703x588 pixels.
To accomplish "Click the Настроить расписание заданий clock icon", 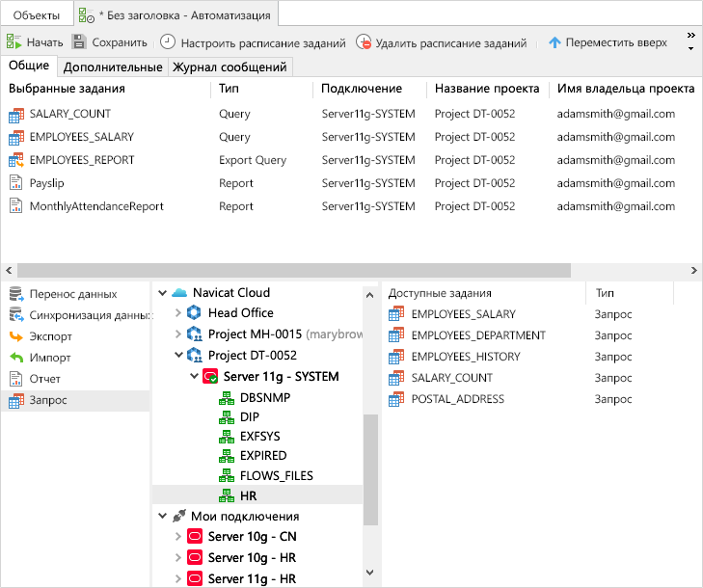I will 168,42.
